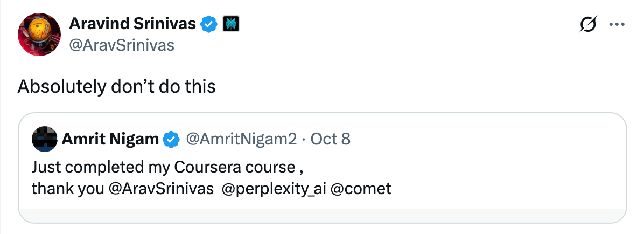Image resolution: width=644 pixels, height=234 pixels.
Task: Click verified badge next to Amrit Nigam
Action: 171,139
